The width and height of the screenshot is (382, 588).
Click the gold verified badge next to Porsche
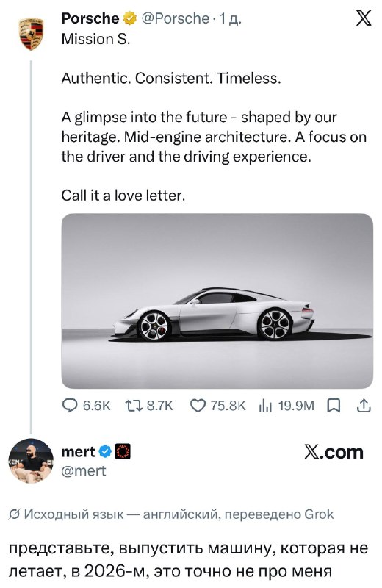[x=130, y=18]
